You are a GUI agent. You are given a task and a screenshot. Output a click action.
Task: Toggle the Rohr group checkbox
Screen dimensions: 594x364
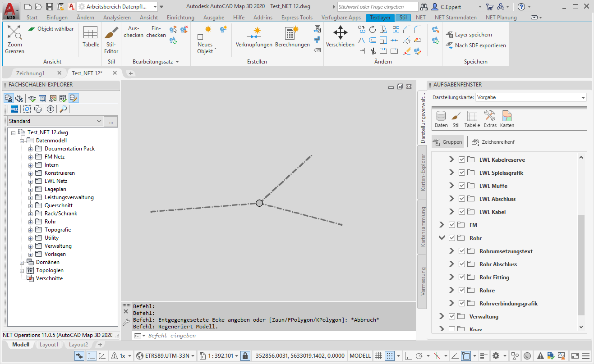(x=452, y=238)
